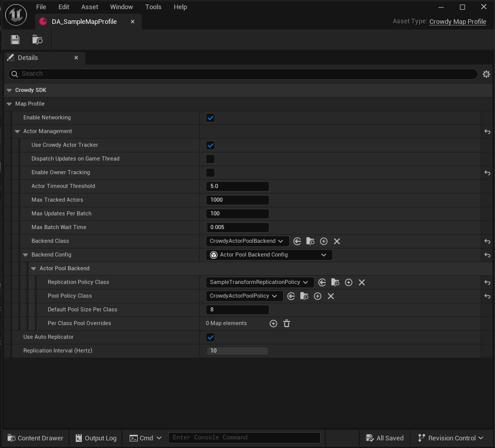This screenshot has width=495, height=448.
Task: Reset Enable Owner Tracking to default
Action: click(x=487, y=173)
